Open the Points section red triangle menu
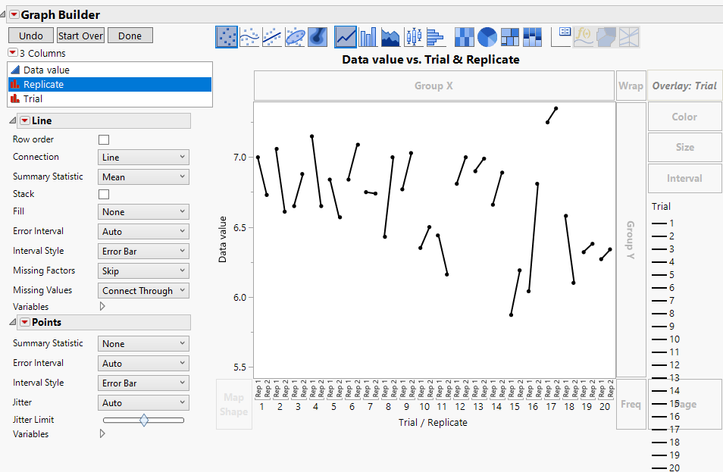Viewport: 723px width, 472px height. [25, 322]
